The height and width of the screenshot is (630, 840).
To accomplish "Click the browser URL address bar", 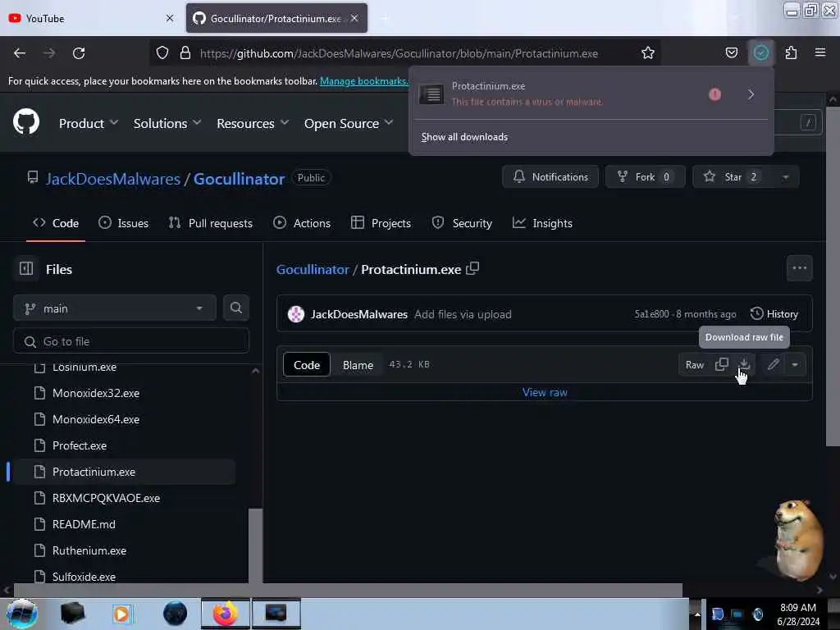I will [399, 53].
